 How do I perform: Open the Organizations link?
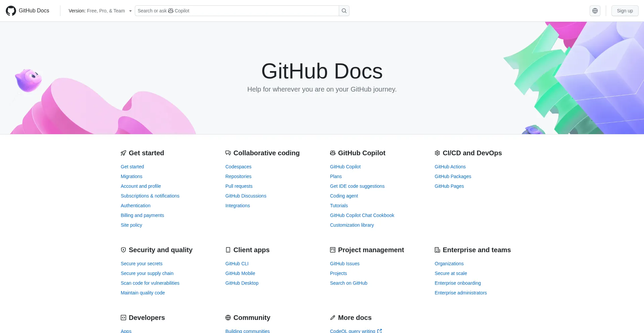point(449,264)
